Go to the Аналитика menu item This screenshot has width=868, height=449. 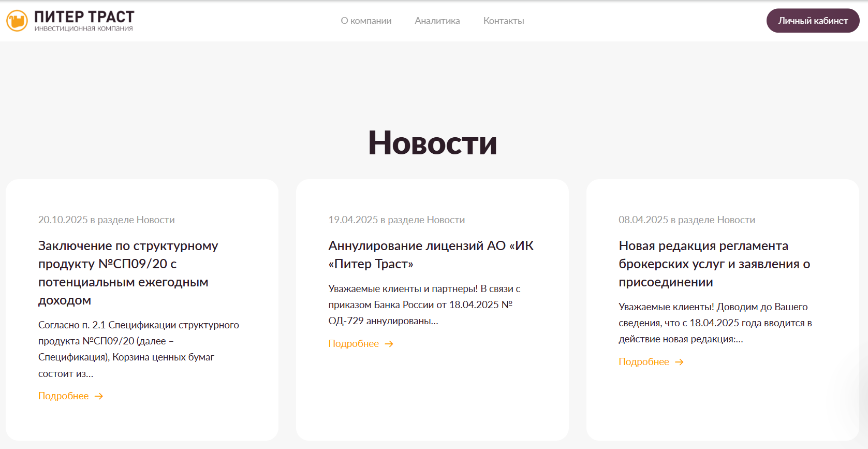437,21
